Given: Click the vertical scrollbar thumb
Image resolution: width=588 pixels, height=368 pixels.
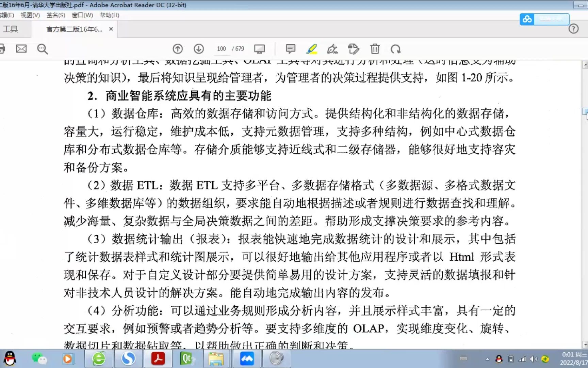Looking at the screenshot, I should pos(585,111).
